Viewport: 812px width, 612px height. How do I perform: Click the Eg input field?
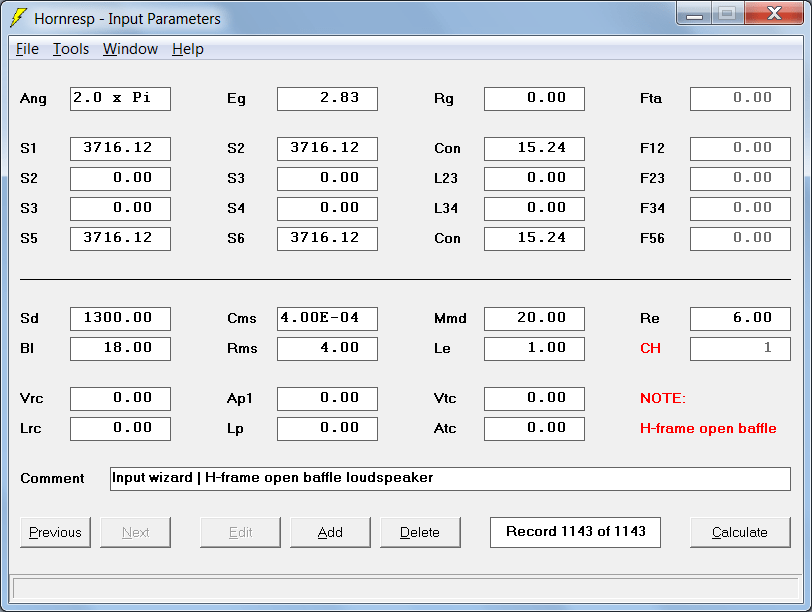click(x=327, y=98)
